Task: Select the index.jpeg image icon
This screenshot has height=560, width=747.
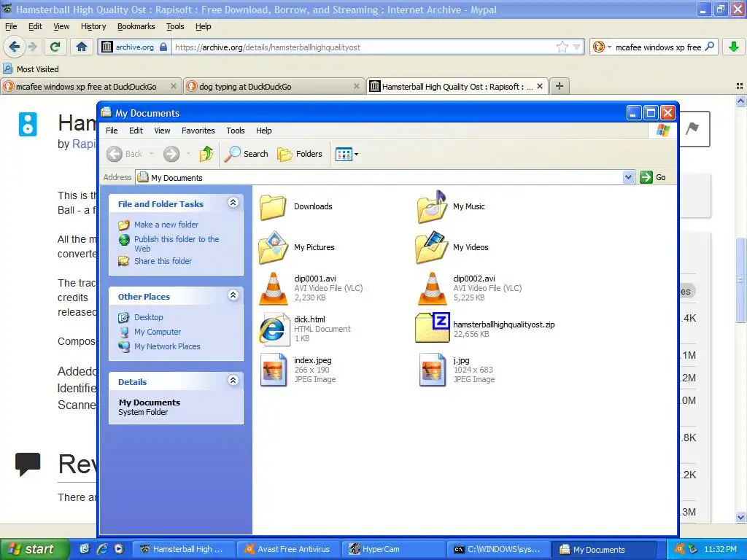Action: 274,370
